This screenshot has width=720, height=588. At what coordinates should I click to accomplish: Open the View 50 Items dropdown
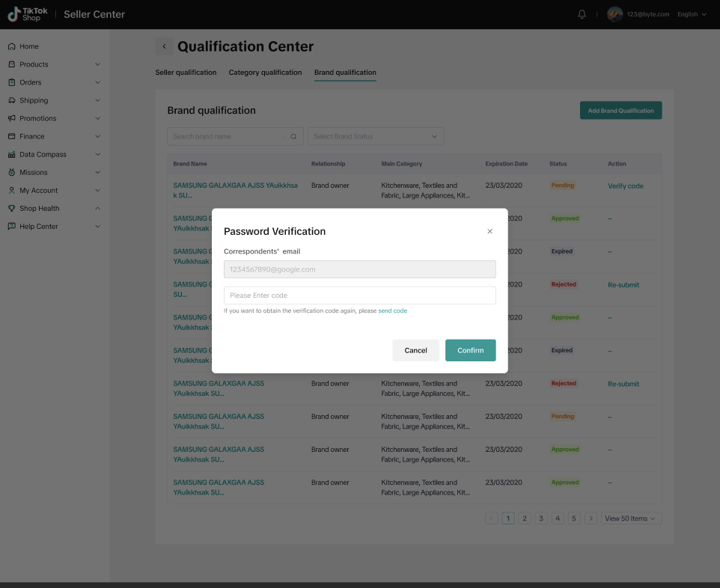(x=631, y=518)
